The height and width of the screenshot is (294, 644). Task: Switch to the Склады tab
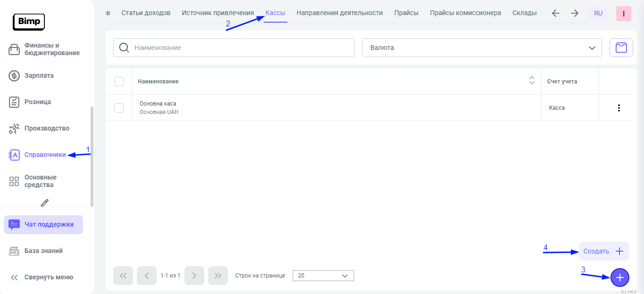(524, 13)
